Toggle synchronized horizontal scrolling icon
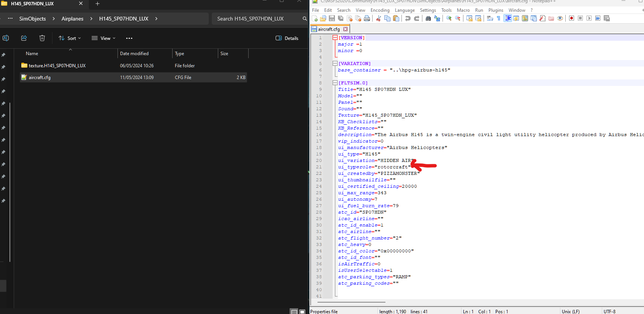 [x=478, y=18]
